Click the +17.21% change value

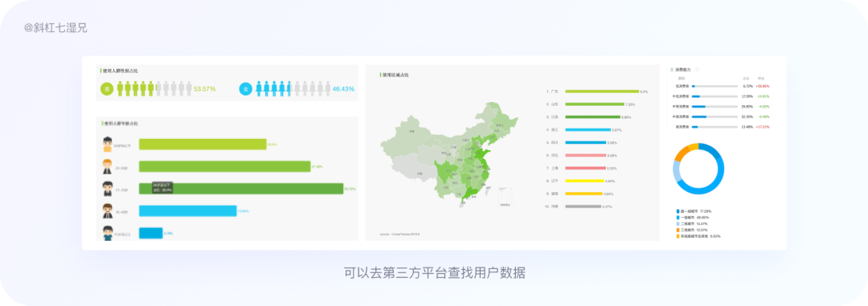762,127
